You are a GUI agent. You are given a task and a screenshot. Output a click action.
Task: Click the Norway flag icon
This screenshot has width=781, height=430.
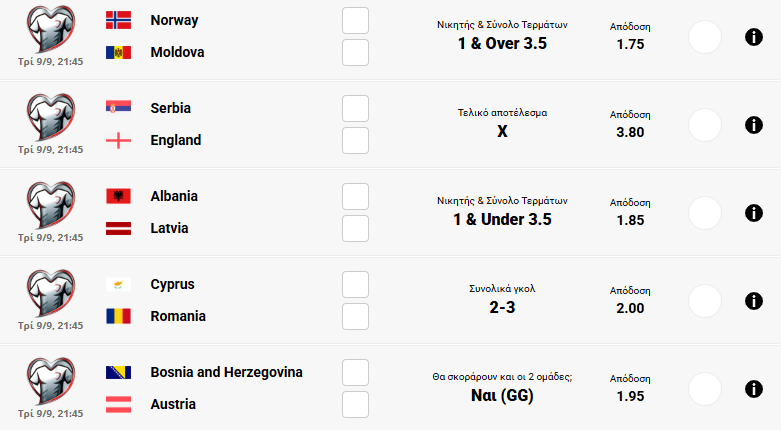tap(118, 20)
